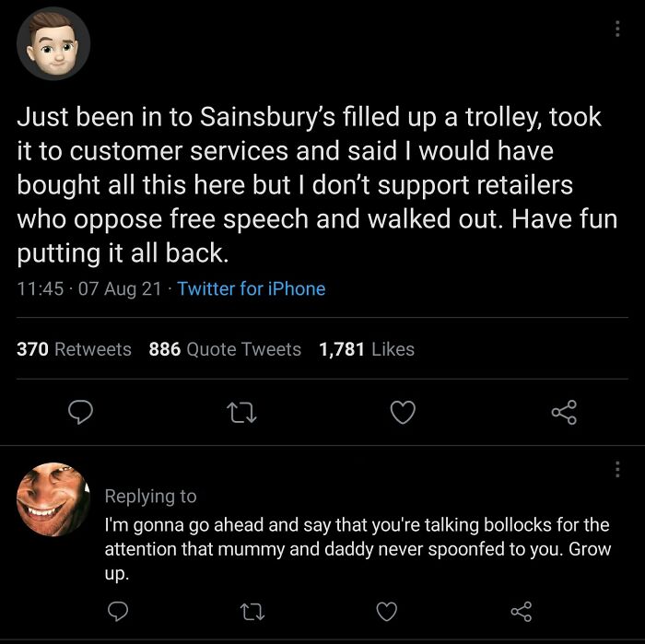This screenshot has width=645, height=644.
Task: Share the reply tweet
Action: click(522, 611)
